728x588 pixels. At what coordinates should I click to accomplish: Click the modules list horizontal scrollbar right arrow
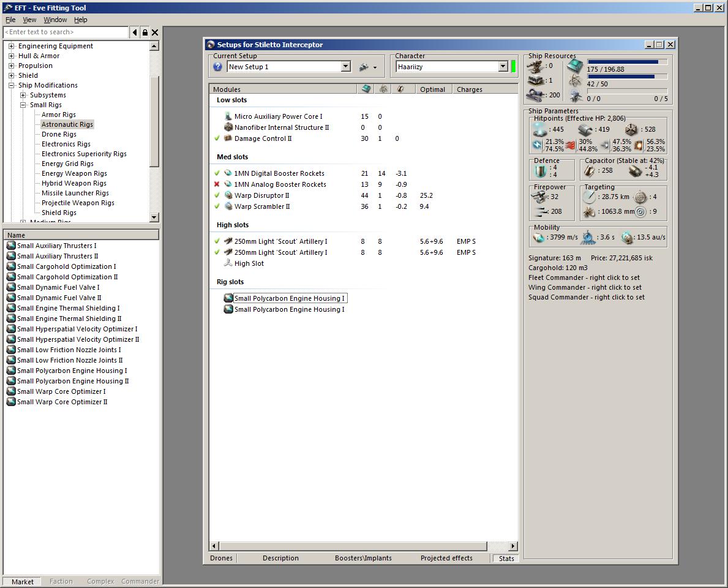513,546
